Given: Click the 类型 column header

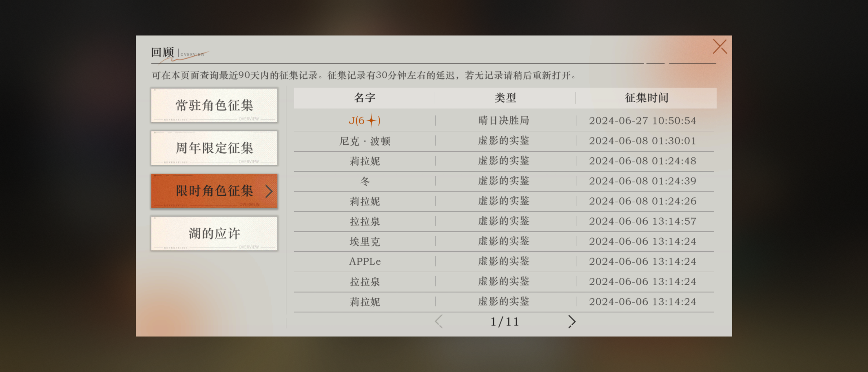Looking at the screenshot, I should (505, 98).
